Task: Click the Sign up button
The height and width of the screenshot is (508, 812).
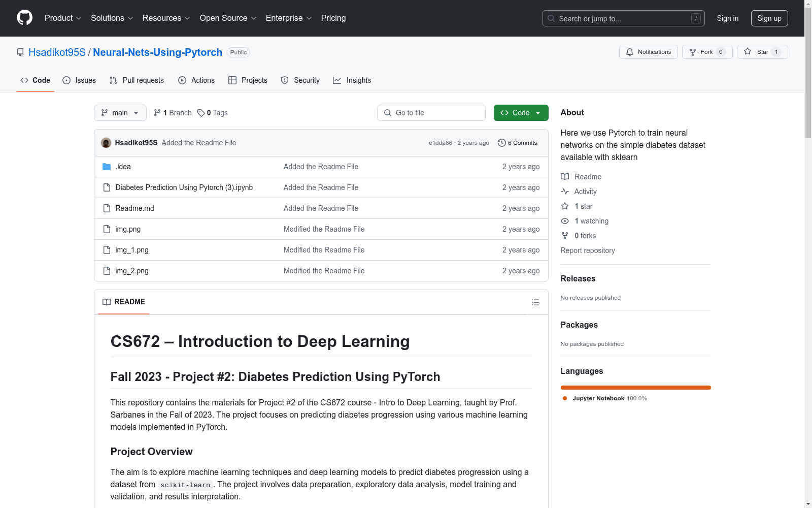Action: coord(769,18)
